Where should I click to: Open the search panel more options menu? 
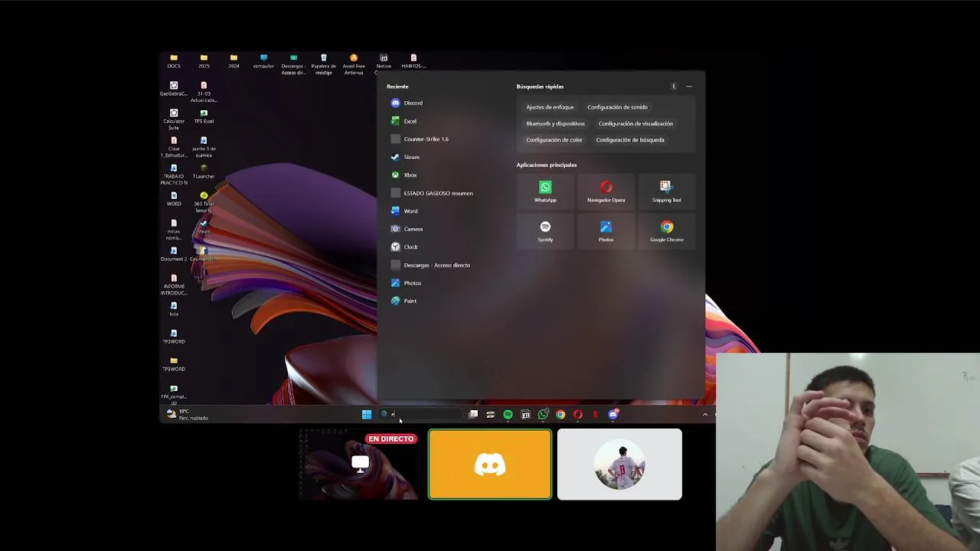[689, 86]
